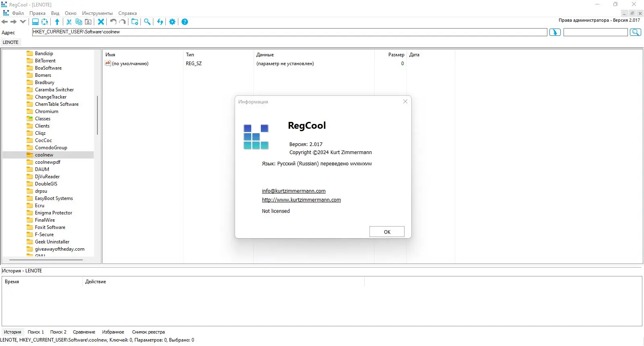
Task: Click the go-to-address arrow button
Action: [x=555, y=32]
